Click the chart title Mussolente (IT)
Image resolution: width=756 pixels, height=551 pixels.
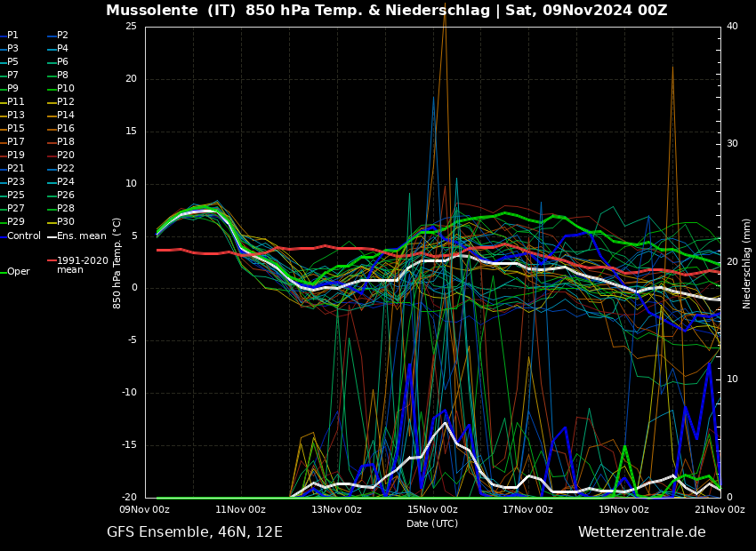173,10
